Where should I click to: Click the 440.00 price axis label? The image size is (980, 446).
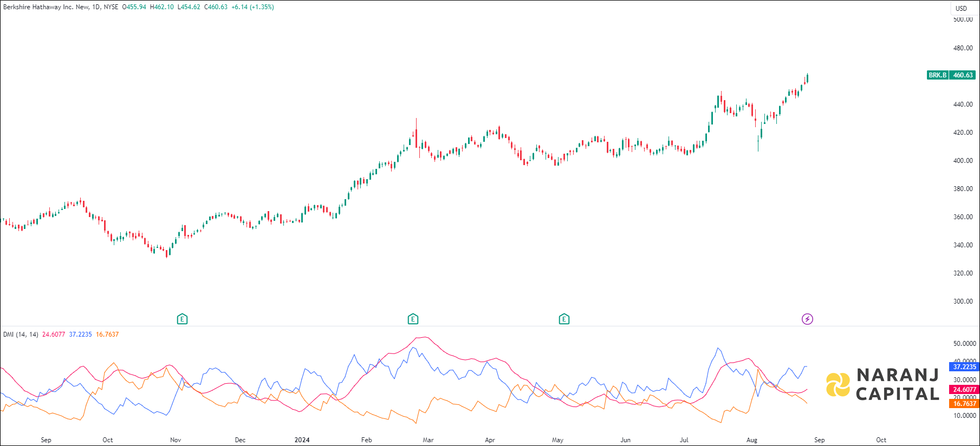coord(963,104)
